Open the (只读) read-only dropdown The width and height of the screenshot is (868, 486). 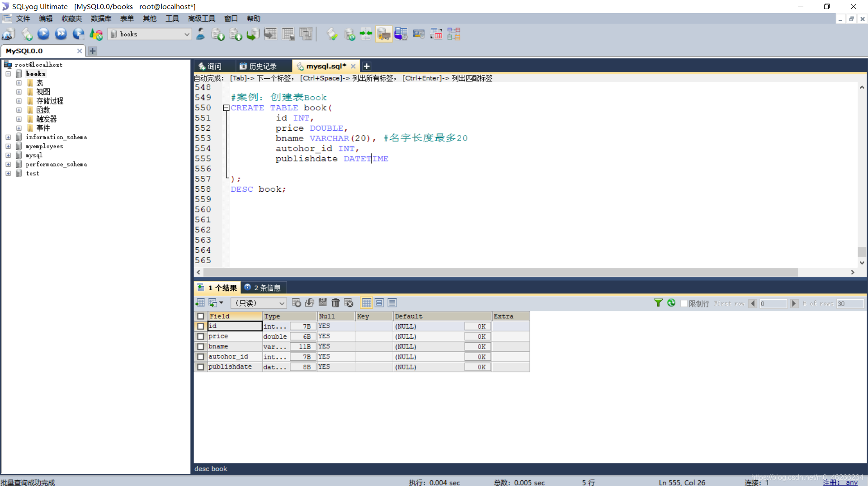click(259, 303)
